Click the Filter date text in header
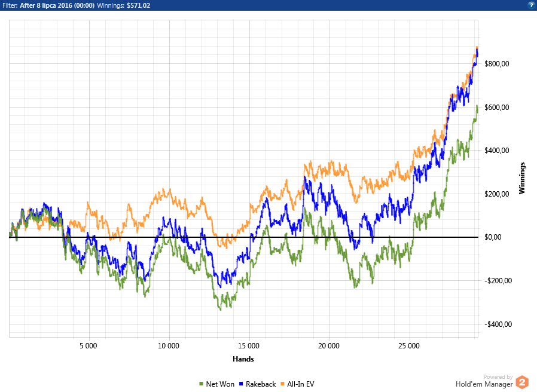This screenshot has height=392, width=537. 57,5
